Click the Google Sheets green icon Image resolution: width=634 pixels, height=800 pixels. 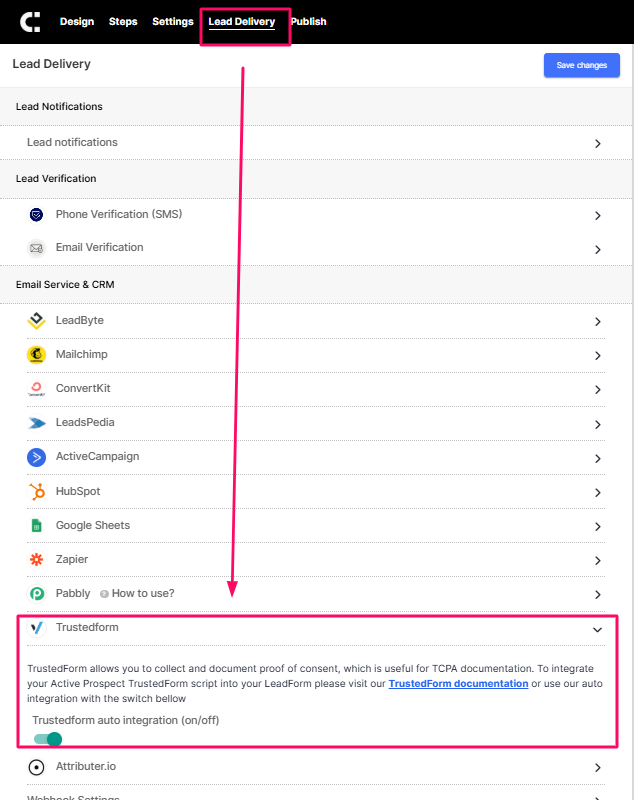pyautogui.click(x=36, y=526)
